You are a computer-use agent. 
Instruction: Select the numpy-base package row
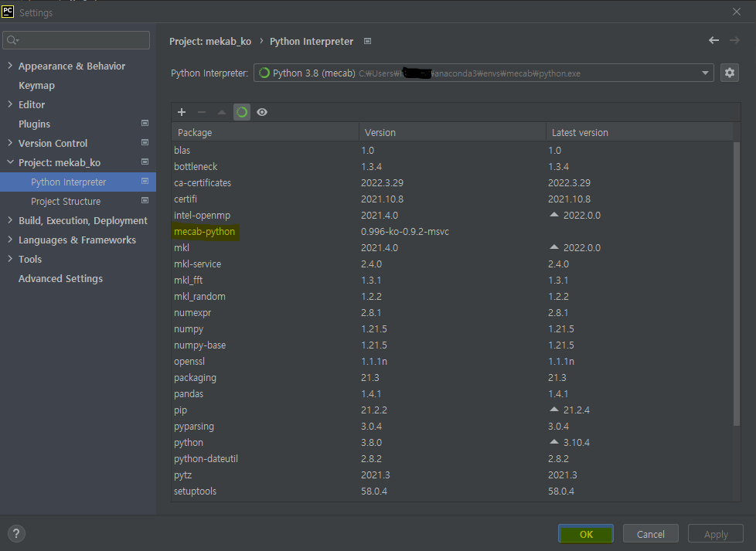pyautogui.click(x=452, y=345)
